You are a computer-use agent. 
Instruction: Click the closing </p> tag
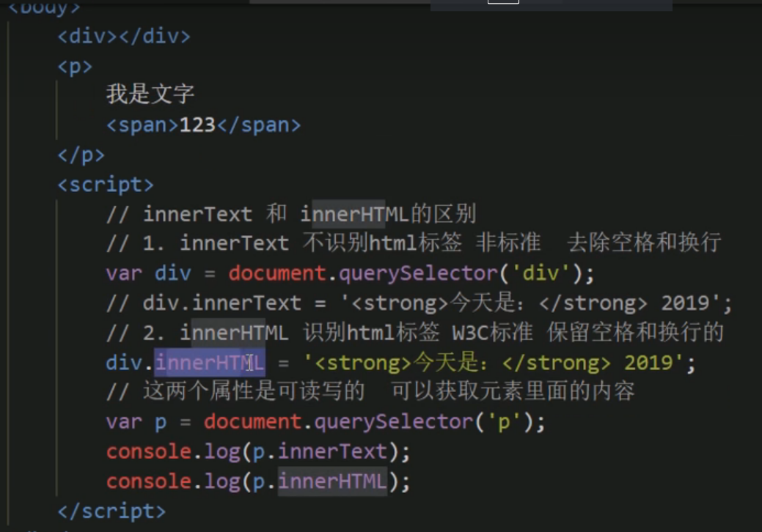(x=81, y=155)
